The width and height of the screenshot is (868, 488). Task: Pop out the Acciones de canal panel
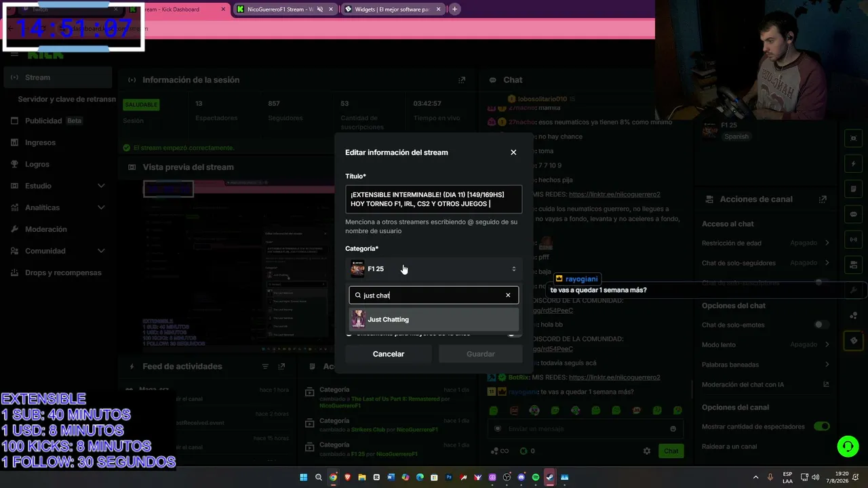(x=823, y=199)
